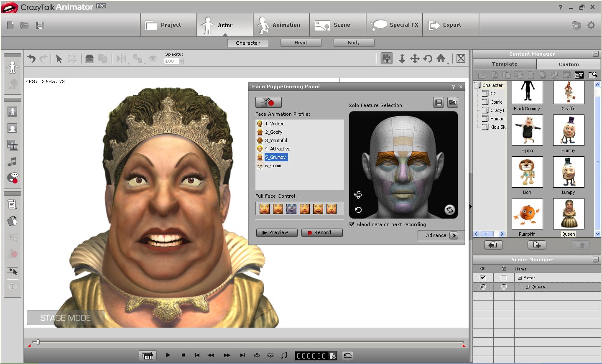
Task: Toggle lock checkbox for Actor row
Action: pos(504,278)
